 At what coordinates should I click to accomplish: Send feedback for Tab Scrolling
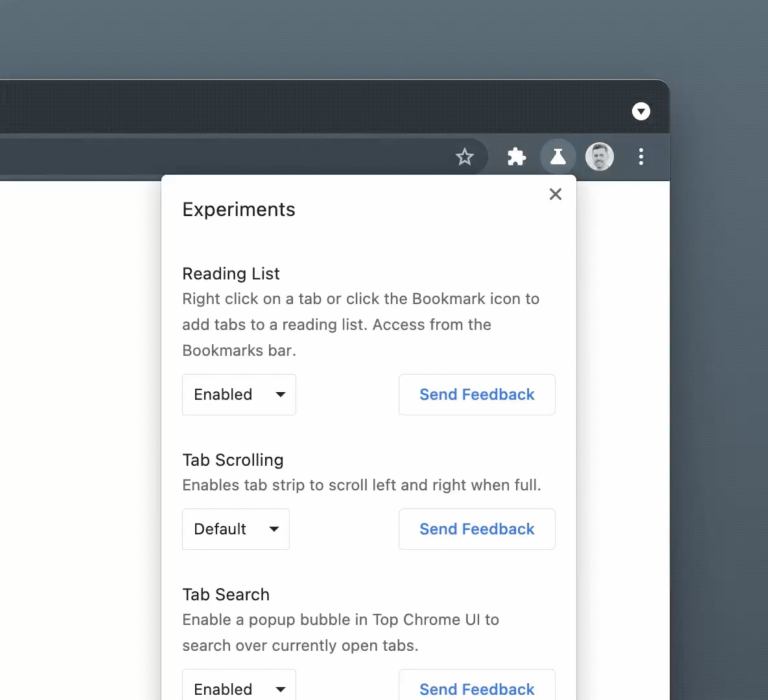(x=477, y=529)
